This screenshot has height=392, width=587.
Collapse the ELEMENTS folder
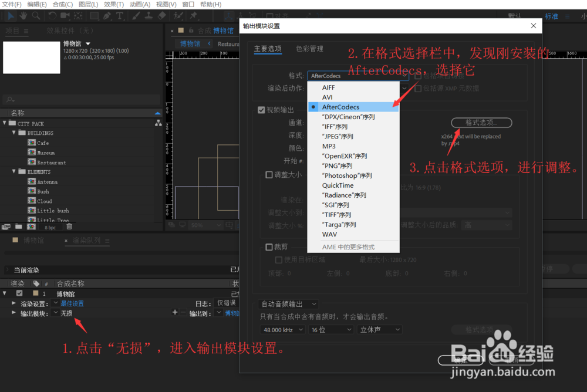14,171
